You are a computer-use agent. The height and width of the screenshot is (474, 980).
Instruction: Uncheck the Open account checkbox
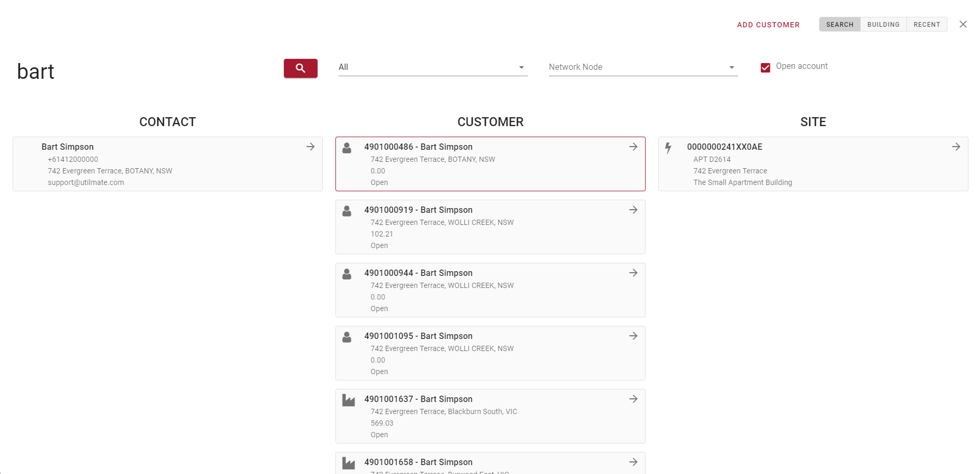point(765,67)
